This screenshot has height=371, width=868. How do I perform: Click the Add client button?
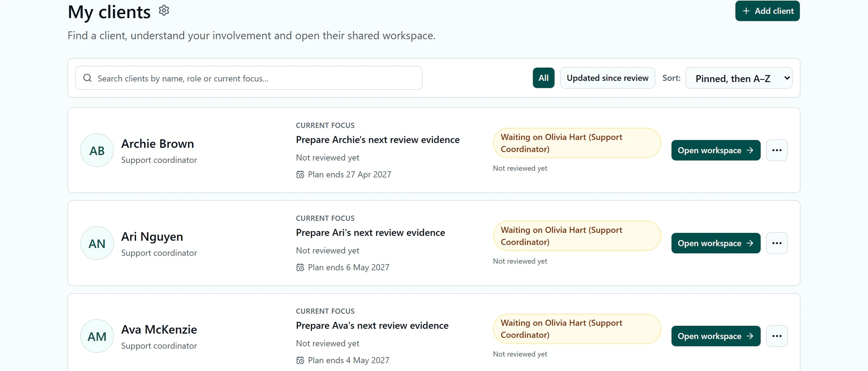(767, 11)
